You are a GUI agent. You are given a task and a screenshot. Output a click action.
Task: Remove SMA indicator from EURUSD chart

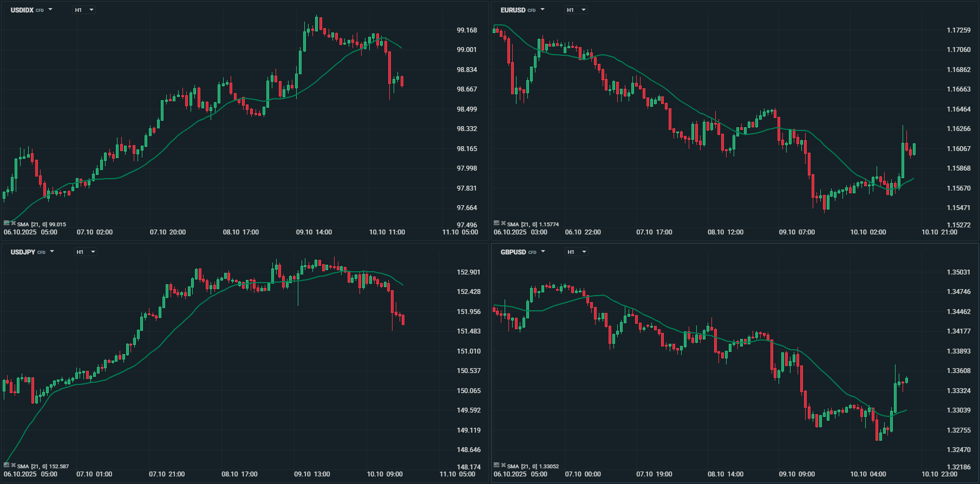pyautogui.click(x=503, y=223)
